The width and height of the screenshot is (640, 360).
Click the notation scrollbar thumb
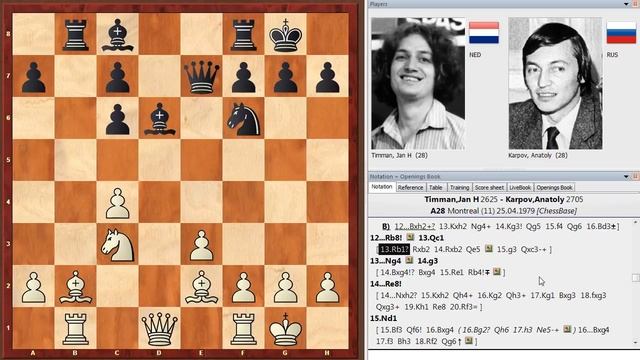[636, 278]
